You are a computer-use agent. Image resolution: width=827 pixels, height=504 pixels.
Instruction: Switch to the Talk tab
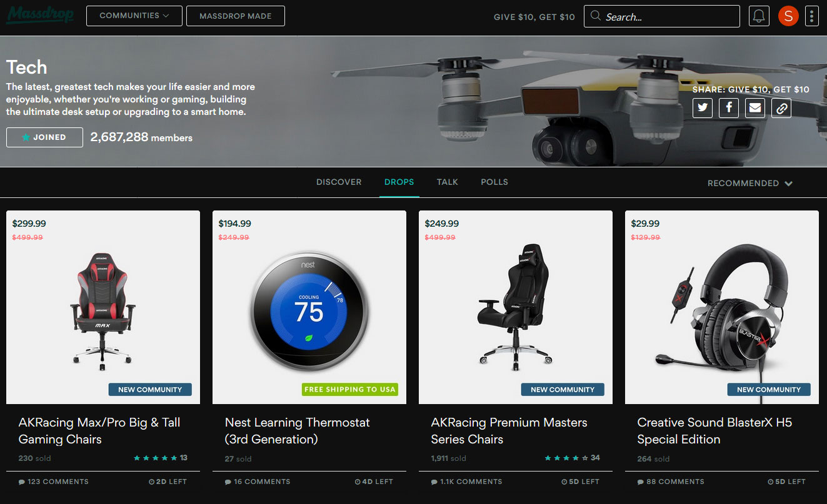[448, 182]
